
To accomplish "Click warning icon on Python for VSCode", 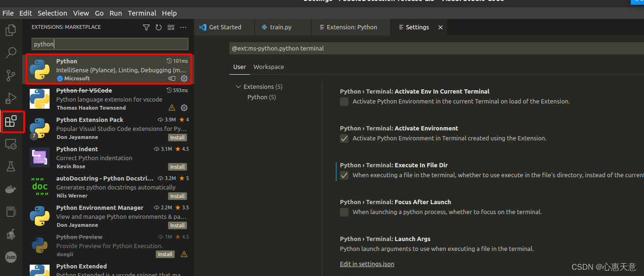I will 172,108.
